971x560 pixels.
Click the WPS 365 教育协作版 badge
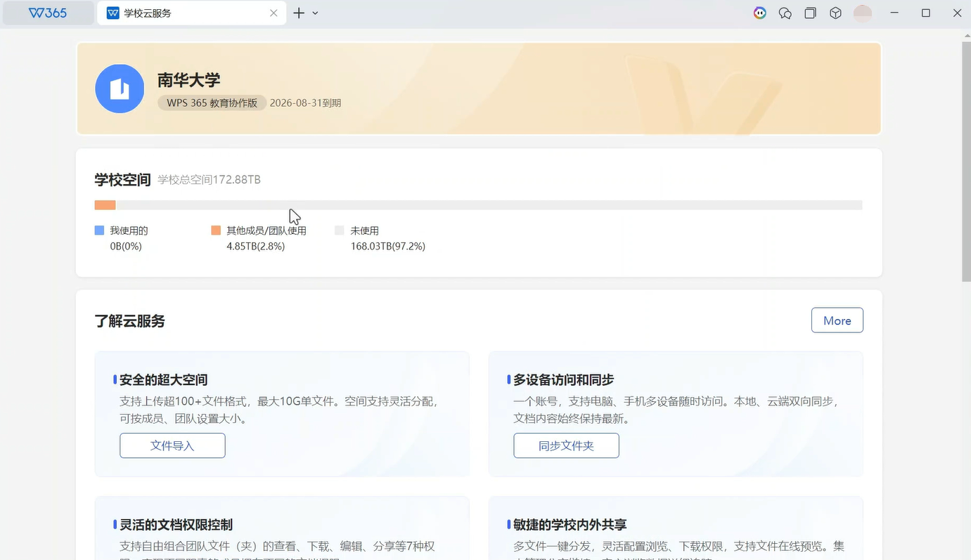coord(212,103)
